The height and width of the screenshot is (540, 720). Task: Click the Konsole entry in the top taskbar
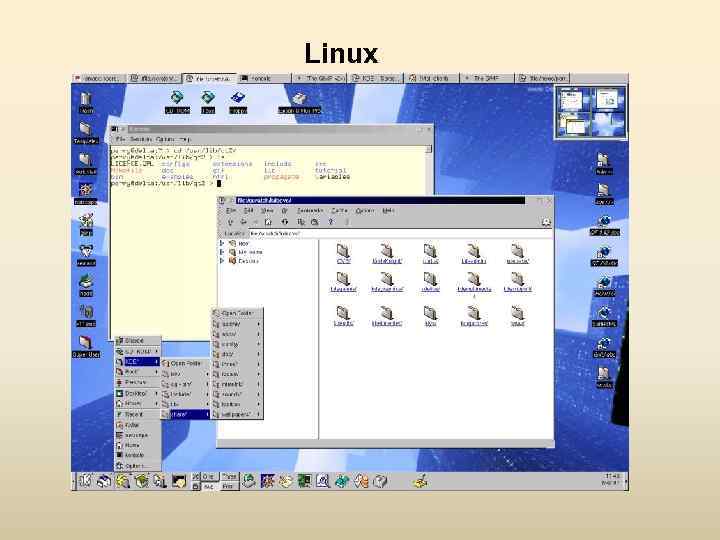264,79
